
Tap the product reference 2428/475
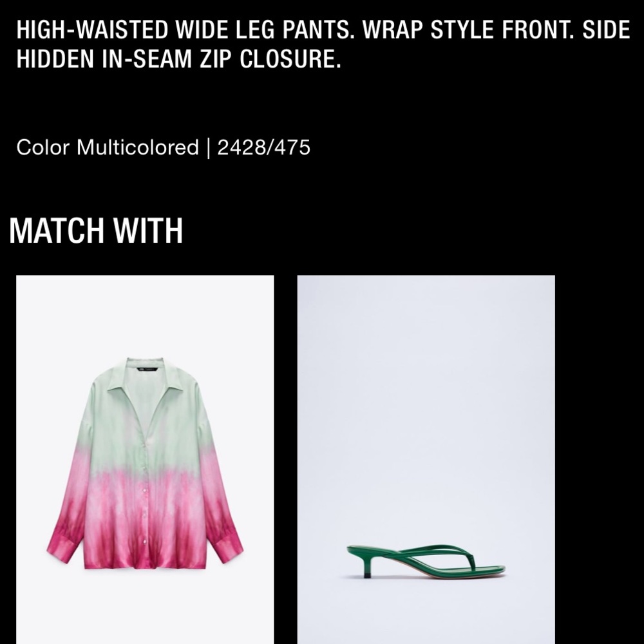pyautogui.click(x=263, y=147)
